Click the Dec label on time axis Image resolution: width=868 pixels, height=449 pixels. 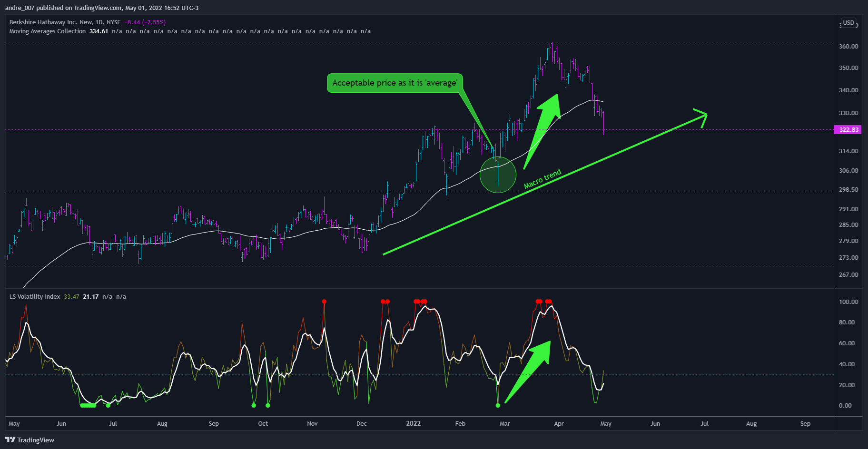pos(362,424)
